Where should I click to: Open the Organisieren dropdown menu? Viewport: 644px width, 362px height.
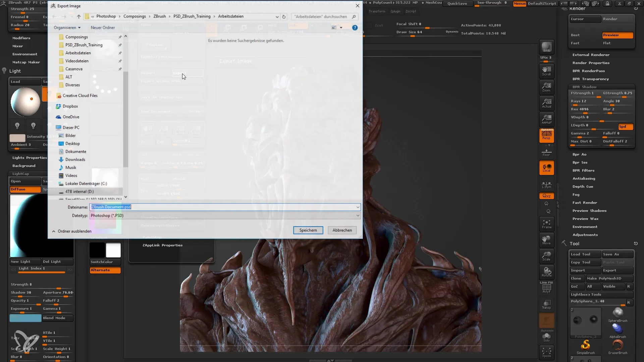tap(67, 27)
